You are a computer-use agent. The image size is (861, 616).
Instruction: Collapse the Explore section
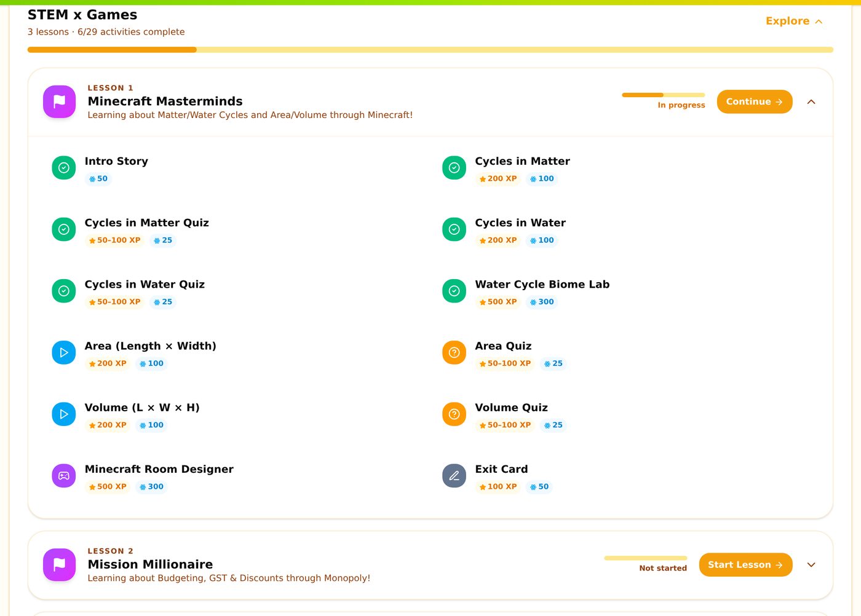[794, 21]
